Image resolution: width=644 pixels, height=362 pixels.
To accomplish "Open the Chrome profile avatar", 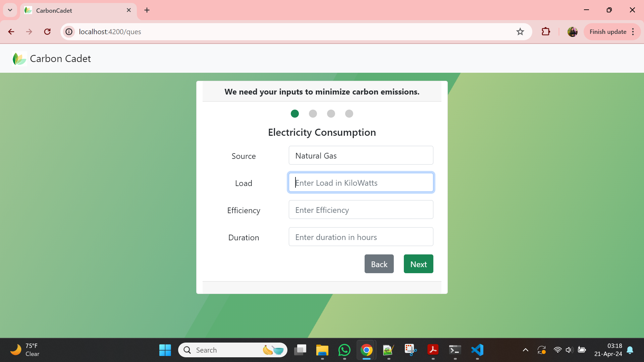I will pos(572,32).
